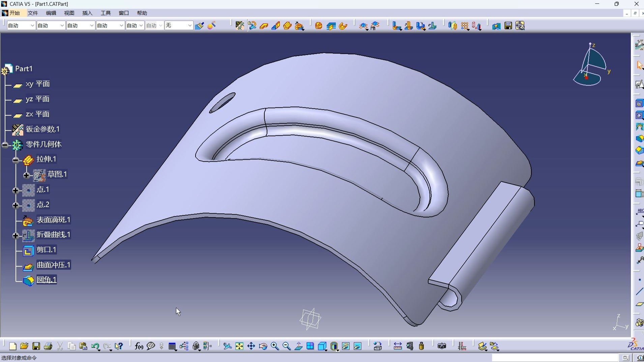Image resolution: width=644 pixels, height=362 pixels.
Task: Open the 视图 menu
Action: [69, 13]
